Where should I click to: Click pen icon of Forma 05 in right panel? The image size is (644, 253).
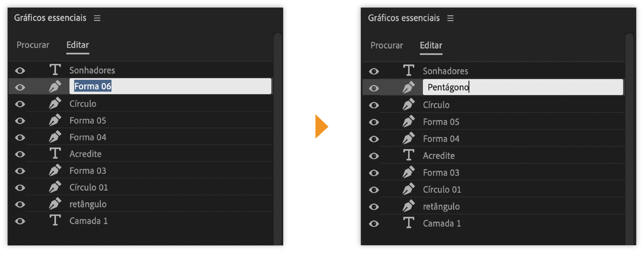coord(409,122)
